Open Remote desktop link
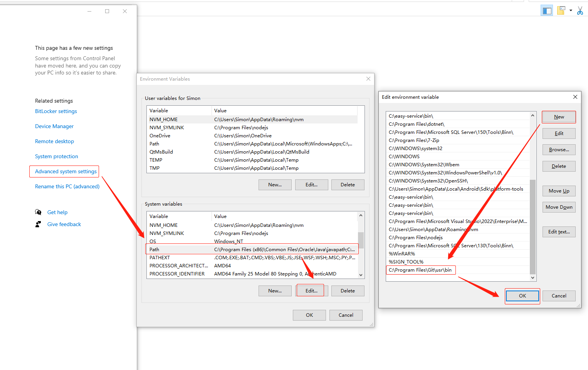This screenshot has height=370, width=588. point(54,141)
